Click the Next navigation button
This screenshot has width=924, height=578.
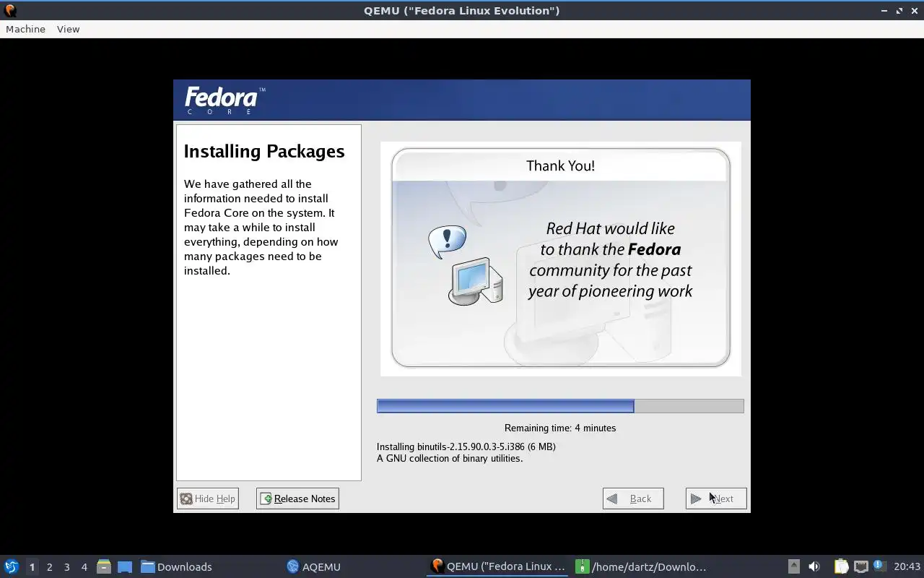(716, 499)
